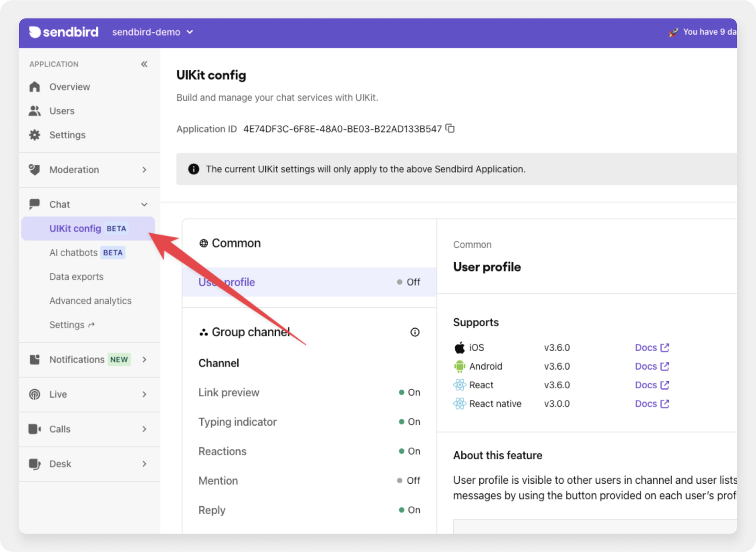Copy the Application ID
The height and width of the screenshot is (552, 756).
point(450,129)
